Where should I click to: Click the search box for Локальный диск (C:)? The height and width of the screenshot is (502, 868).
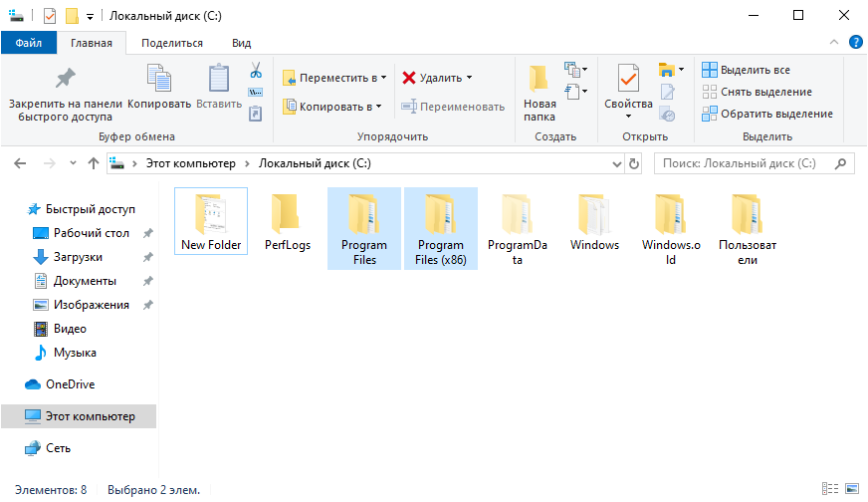coord(747,163)
